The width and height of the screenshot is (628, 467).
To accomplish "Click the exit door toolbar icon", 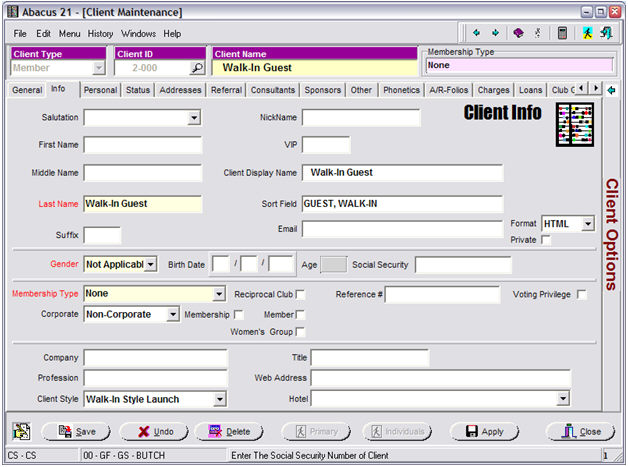I will [x=606, y=33].
